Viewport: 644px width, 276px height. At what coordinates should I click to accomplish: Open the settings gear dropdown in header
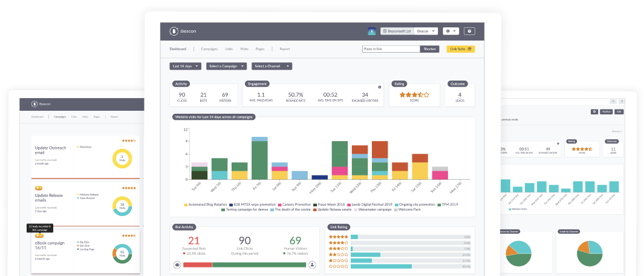(451, 31)
